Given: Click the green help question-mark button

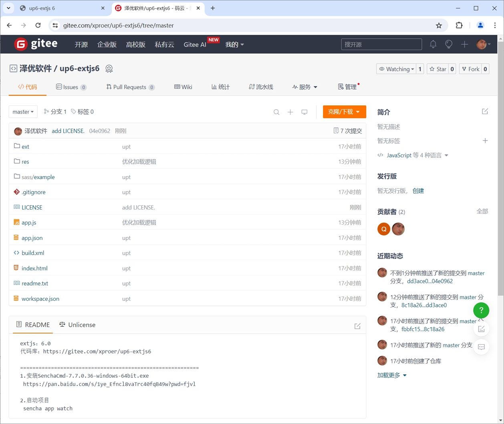Looking at the screenshot, I should [481, 310].
